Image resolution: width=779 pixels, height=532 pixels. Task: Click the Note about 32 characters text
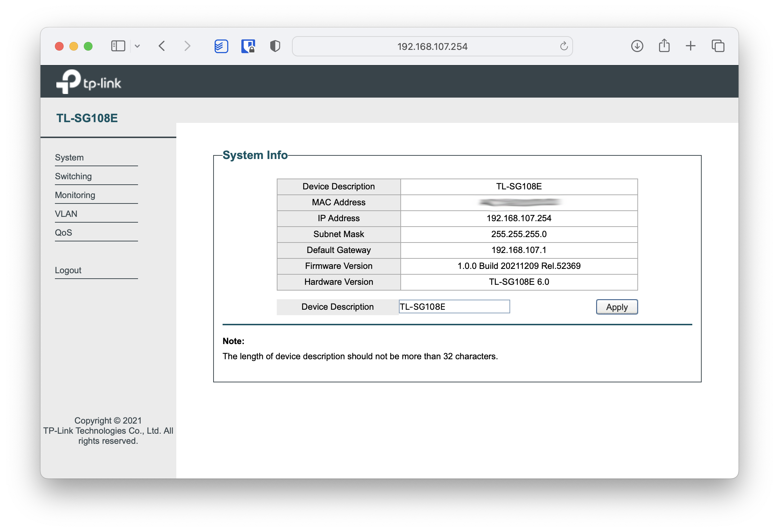point(360,356)
